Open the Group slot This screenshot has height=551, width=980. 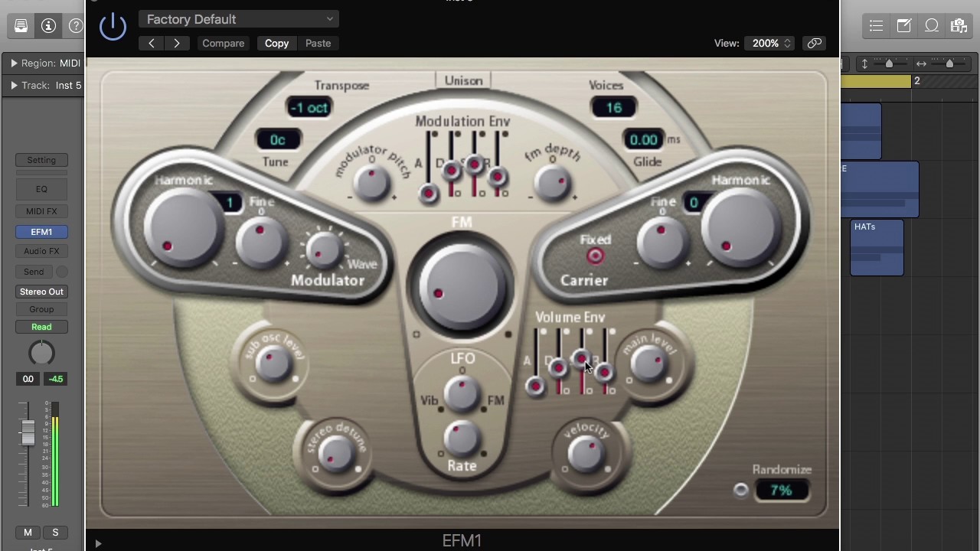pyautogui.click(x=41, y=309)
